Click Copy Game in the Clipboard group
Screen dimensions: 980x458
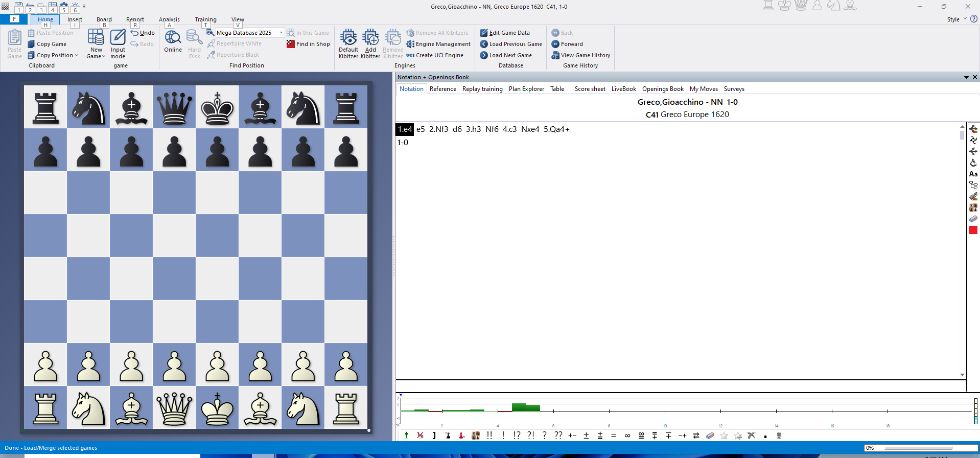coord(47,44)
